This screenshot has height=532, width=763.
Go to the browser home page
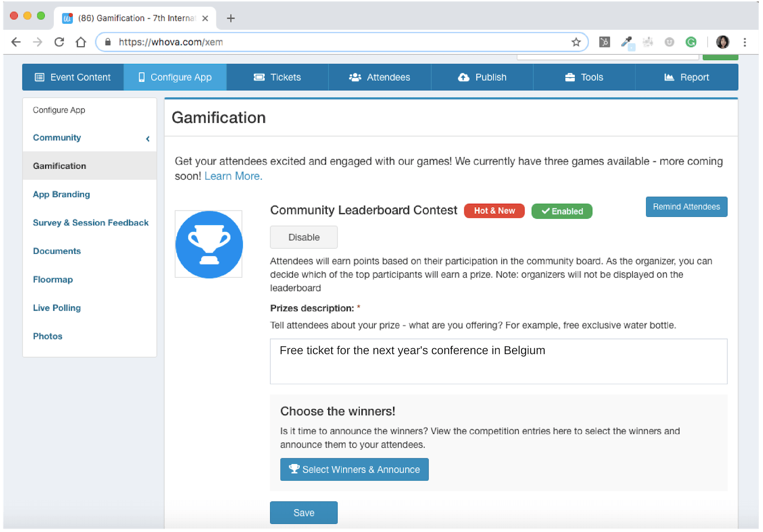[x=81, y=42]
